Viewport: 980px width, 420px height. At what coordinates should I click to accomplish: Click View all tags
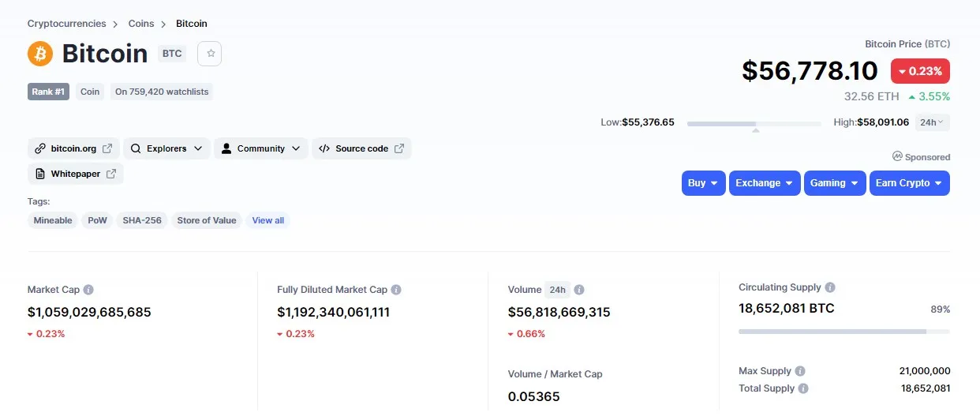click(267, 220)
